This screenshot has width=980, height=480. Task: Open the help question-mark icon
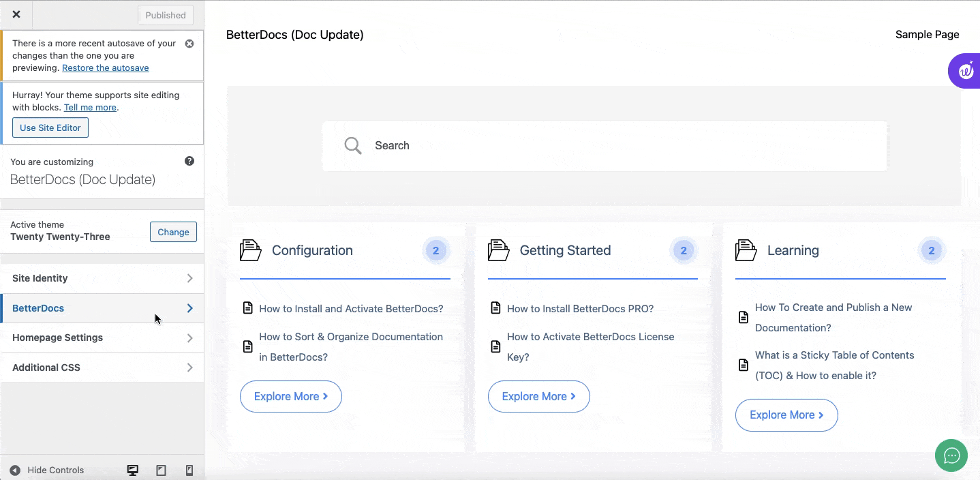click(189, 160)
